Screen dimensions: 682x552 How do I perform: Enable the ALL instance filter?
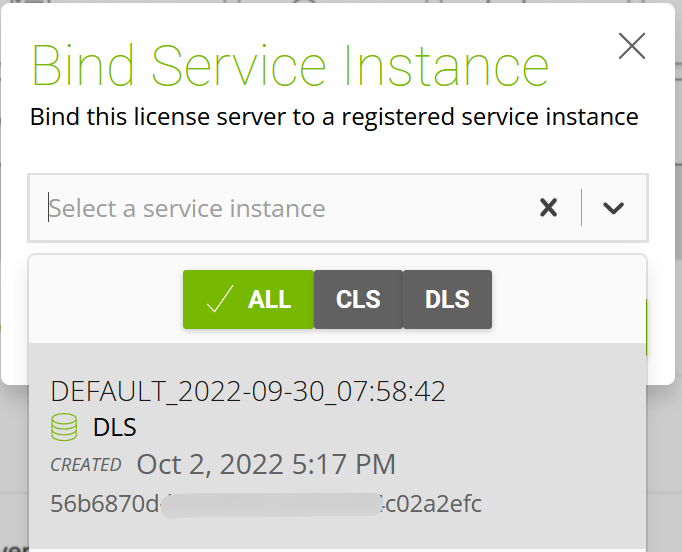click(x=248, y=299)
